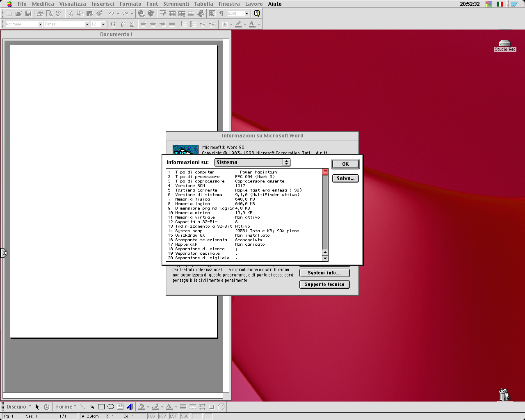Click the Numbered list icon

(x=184, y=24)
